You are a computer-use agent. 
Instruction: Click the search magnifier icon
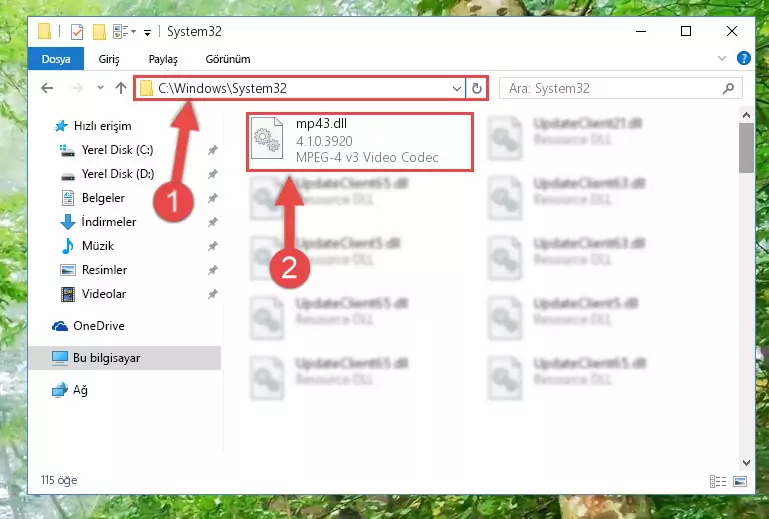729,88
